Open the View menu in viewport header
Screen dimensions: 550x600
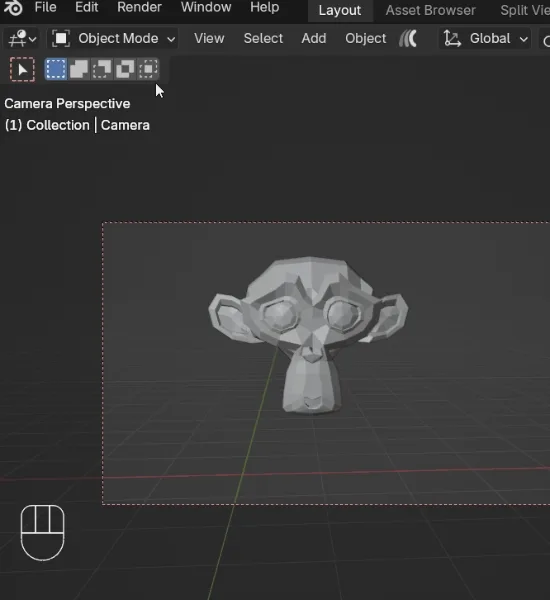pyautogui.click(x=209, y=38)
